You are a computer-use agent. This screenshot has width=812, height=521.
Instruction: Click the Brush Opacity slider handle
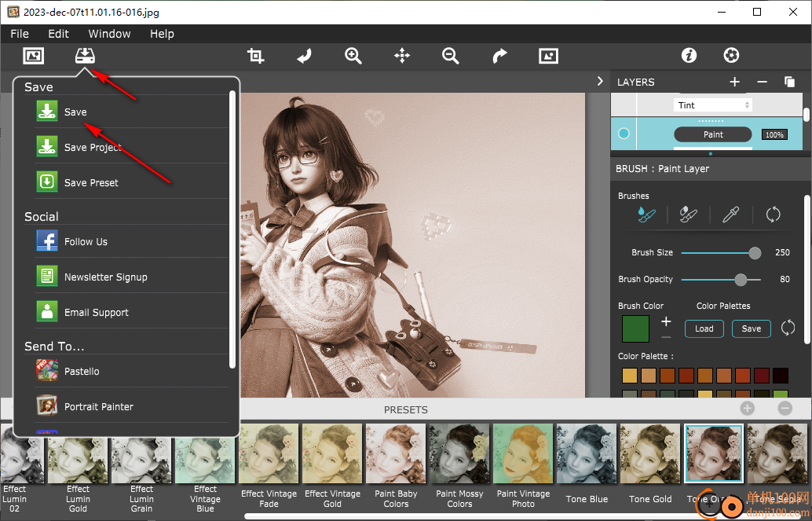[741, 280]
